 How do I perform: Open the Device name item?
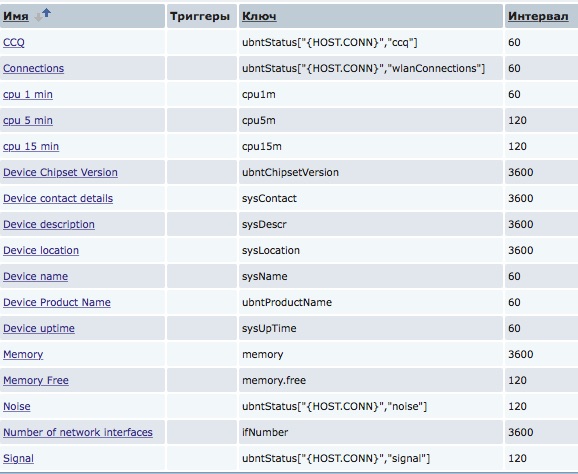[x=35, y=276]
